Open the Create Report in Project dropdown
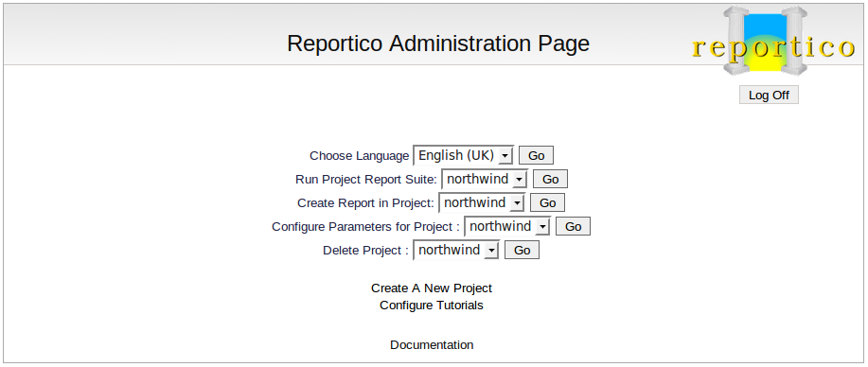This screenshot has height=367, width=868. (482, 202)
